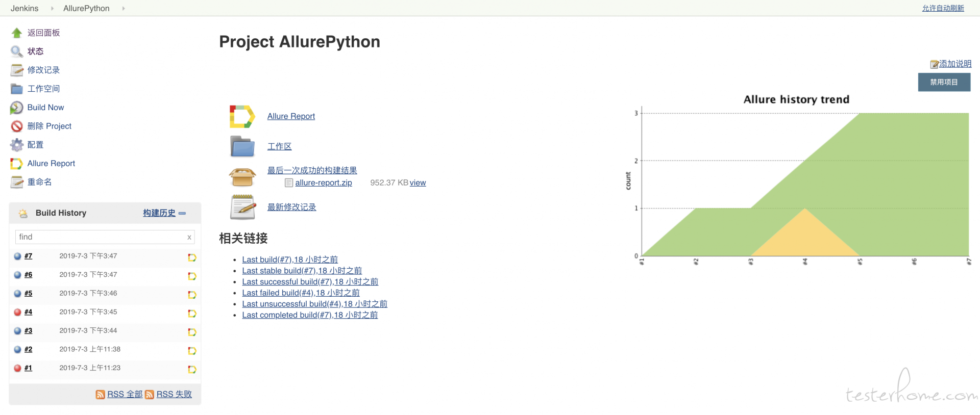Click the Allure badge for build #3
The width and height of the screenshot is (980, 415).
point(192,332)
